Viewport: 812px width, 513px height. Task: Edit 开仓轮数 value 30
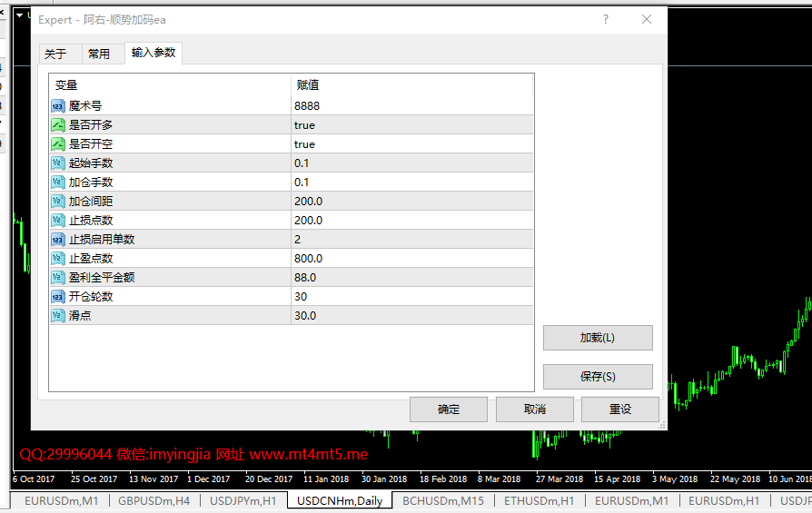click(412, 297)
